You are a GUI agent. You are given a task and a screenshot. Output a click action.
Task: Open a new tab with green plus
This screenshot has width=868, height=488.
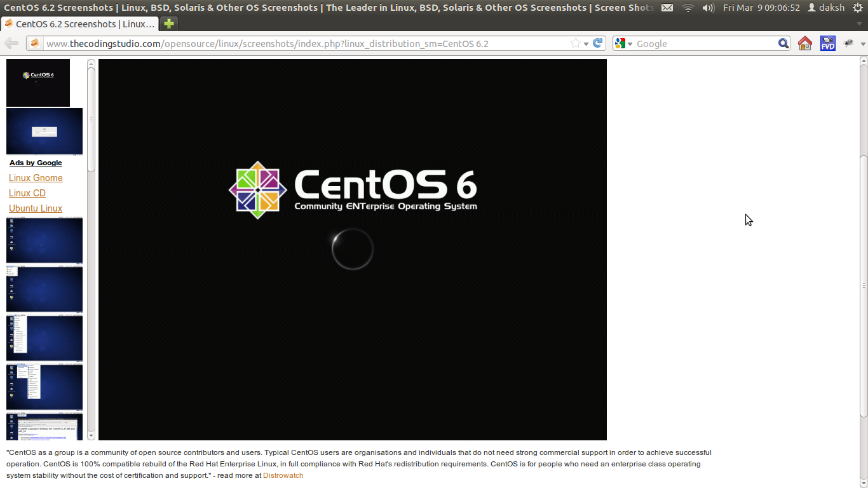tap(168, 24)
